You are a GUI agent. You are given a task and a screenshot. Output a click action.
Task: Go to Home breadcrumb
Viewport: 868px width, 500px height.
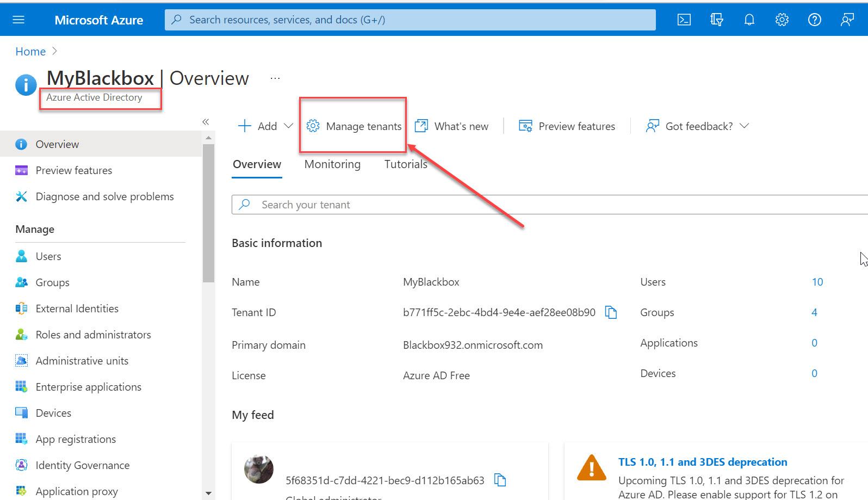30,52
